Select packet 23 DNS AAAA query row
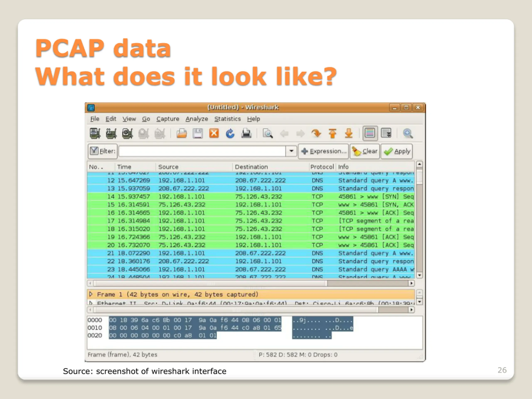This screenshot has width=532, height=399. tap(251, 269)
